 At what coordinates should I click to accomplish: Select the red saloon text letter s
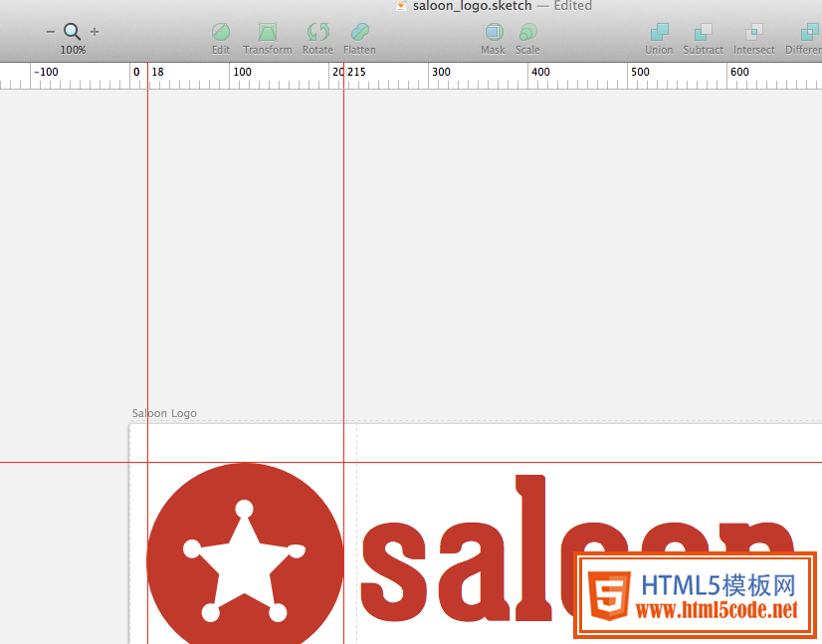(x=393, y=571)
